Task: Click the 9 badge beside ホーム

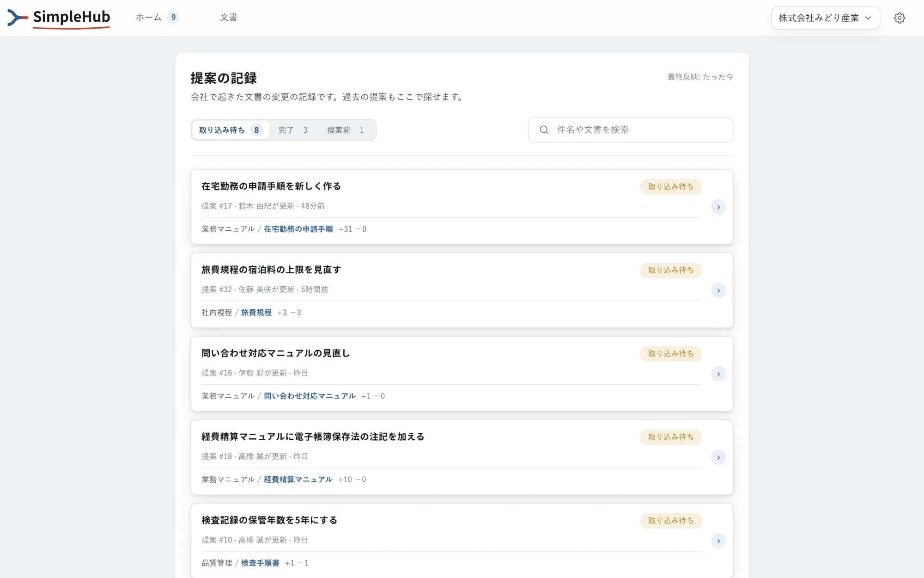Action: tap(173, 18)
